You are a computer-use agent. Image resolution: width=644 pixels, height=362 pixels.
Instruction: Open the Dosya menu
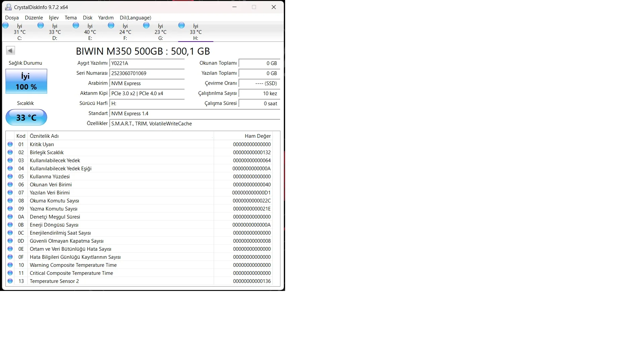[12, 18]
